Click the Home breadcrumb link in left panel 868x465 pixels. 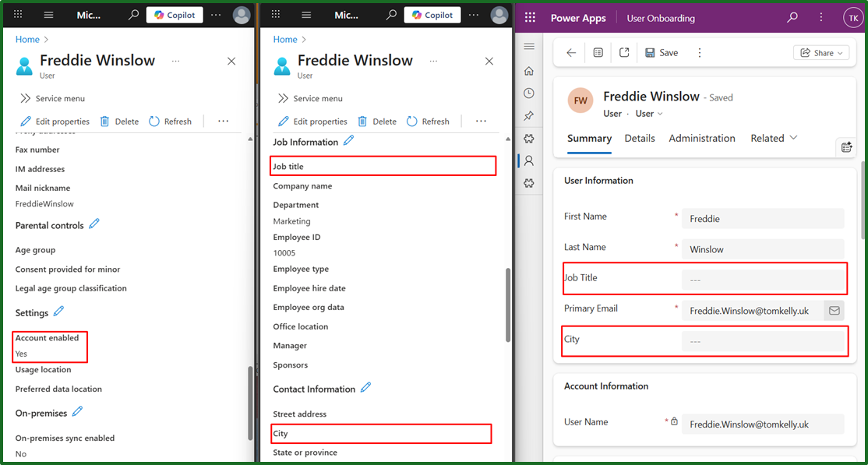tap(27, 39)
